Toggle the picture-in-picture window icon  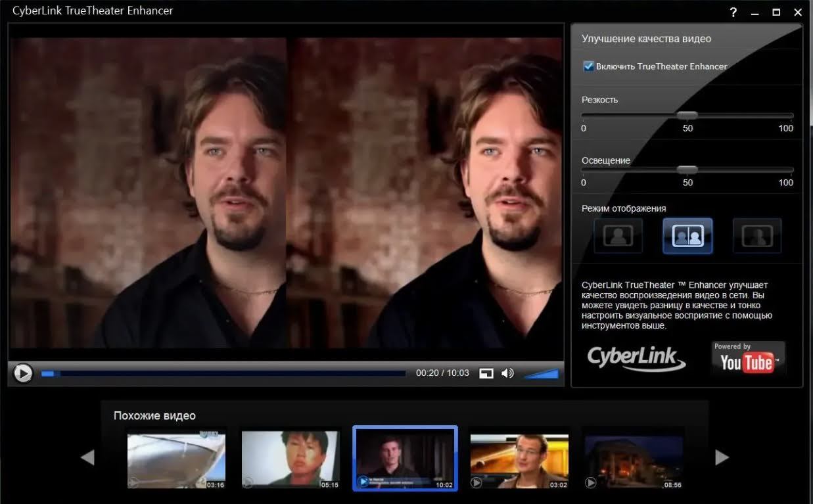pos(486,373)
